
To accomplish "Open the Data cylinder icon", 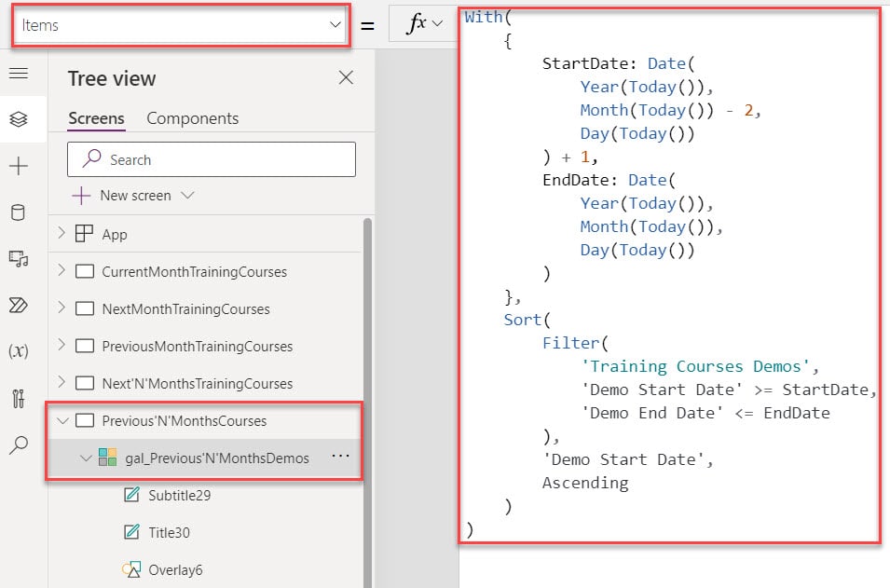I will [18, 212].
